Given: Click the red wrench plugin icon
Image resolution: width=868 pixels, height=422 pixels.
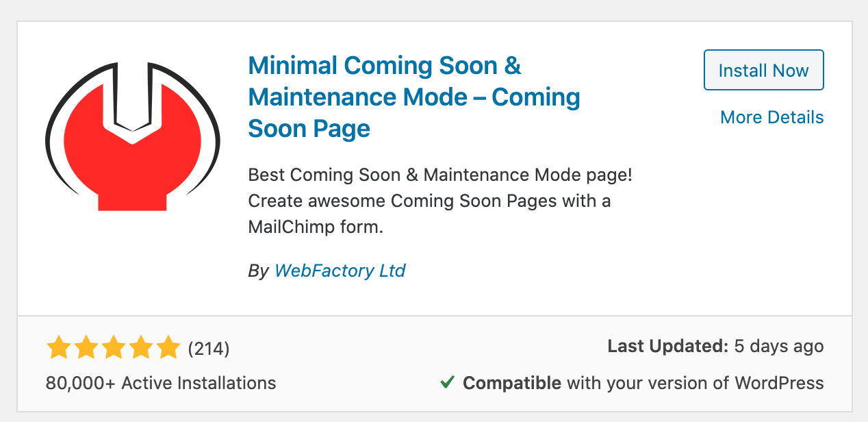Looking at the screenshot, I should [133, 136].
